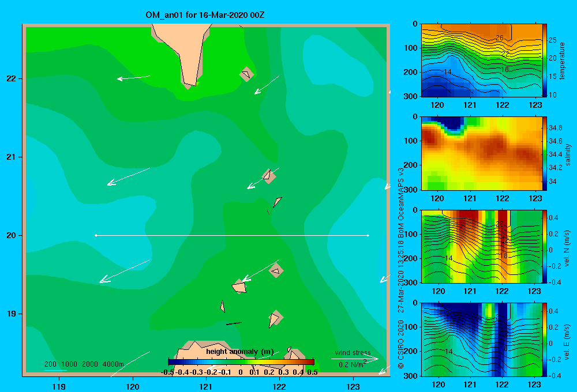Select the west endpoint of the transect line
577x392 pixels.
point(96,235)
